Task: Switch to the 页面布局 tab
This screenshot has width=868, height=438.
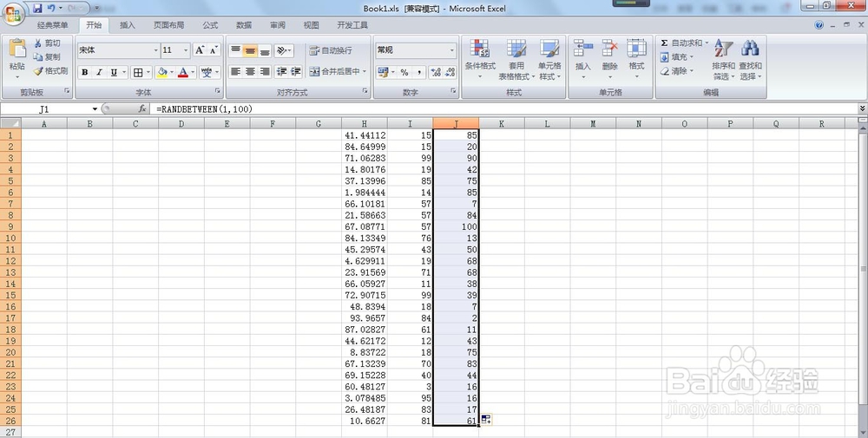Action: (169, 25)
